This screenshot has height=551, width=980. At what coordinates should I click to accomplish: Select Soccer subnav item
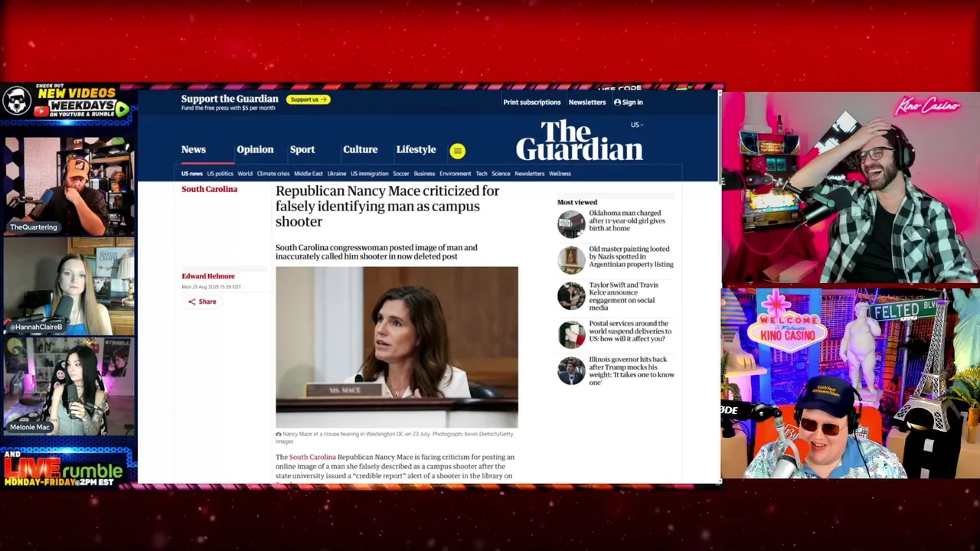point(401,174)
